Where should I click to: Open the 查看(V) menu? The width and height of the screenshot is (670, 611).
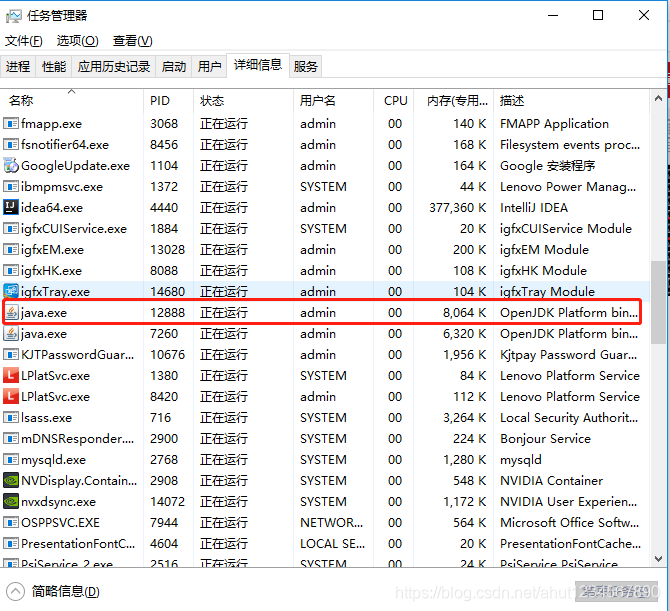click(132, 41)
